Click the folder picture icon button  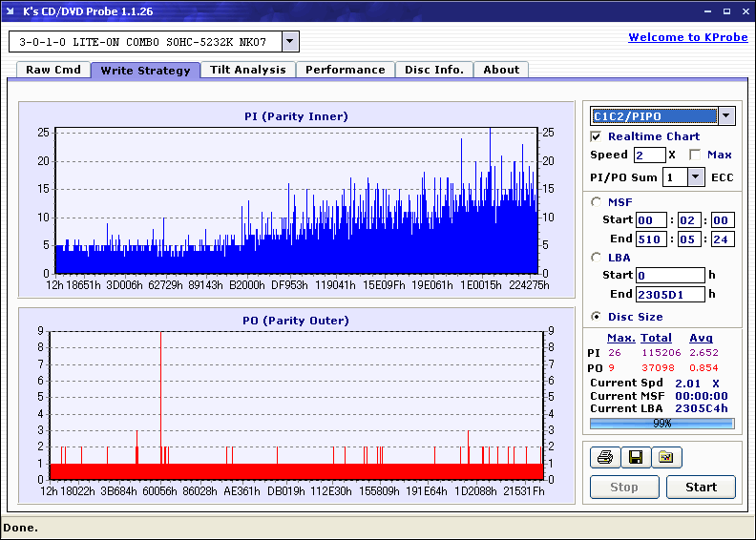click(666, 458)
